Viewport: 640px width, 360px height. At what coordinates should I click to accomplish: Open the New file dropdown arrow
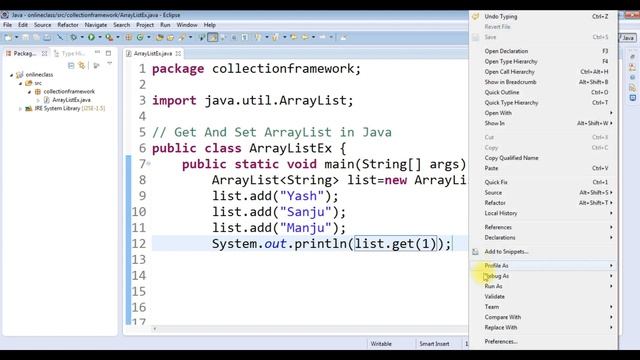17,37
